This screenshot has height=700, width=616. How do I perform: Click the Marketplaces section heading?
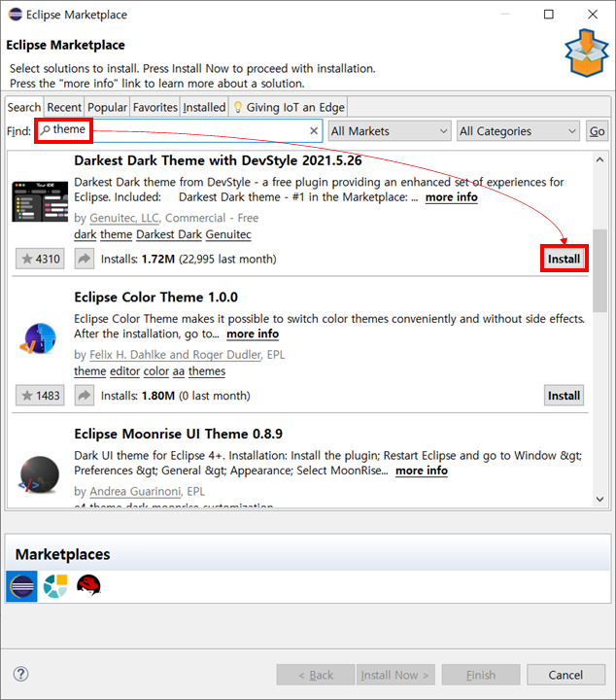point(62,554)
